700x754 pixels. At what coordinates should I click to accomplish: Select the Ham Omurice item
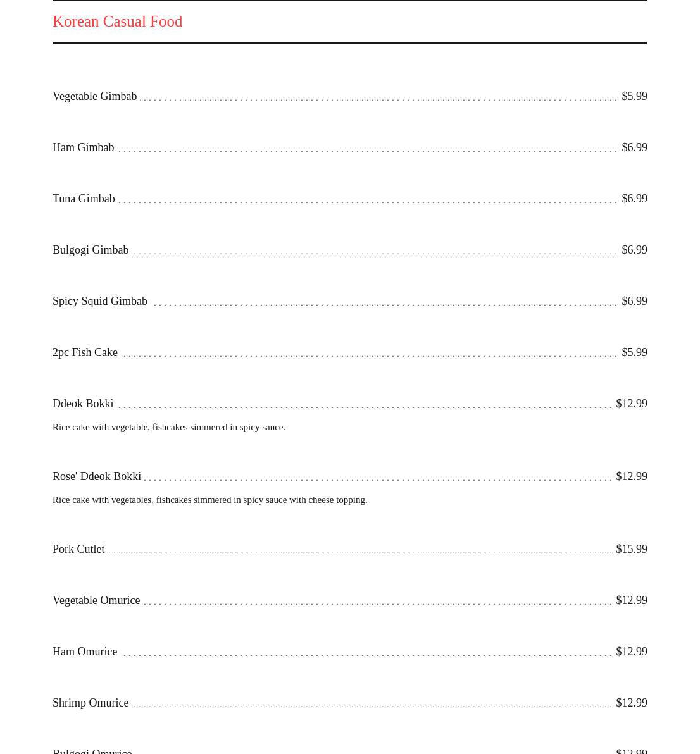85,652
